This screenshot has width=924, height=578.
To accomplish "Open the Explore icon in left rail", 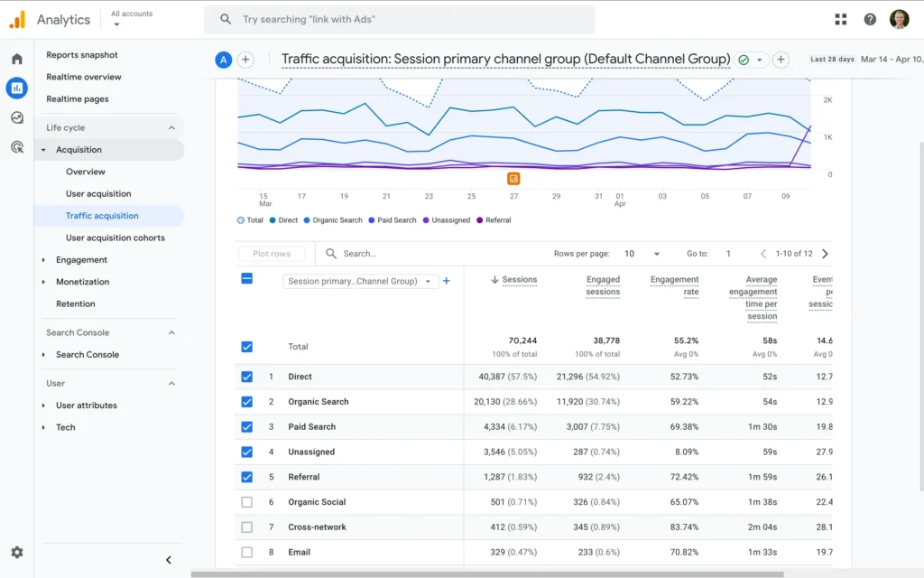I will pos(17,117).
